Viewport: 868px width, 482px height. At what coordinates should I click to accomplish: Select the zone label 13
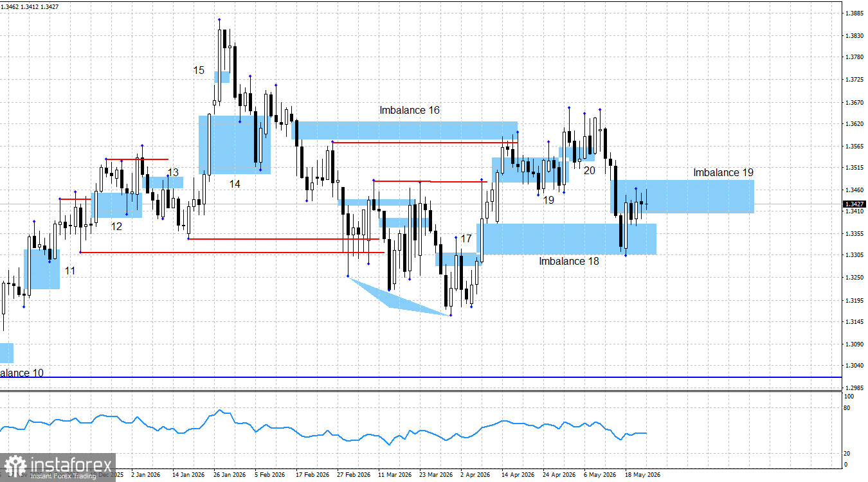[x=173, y=172]
